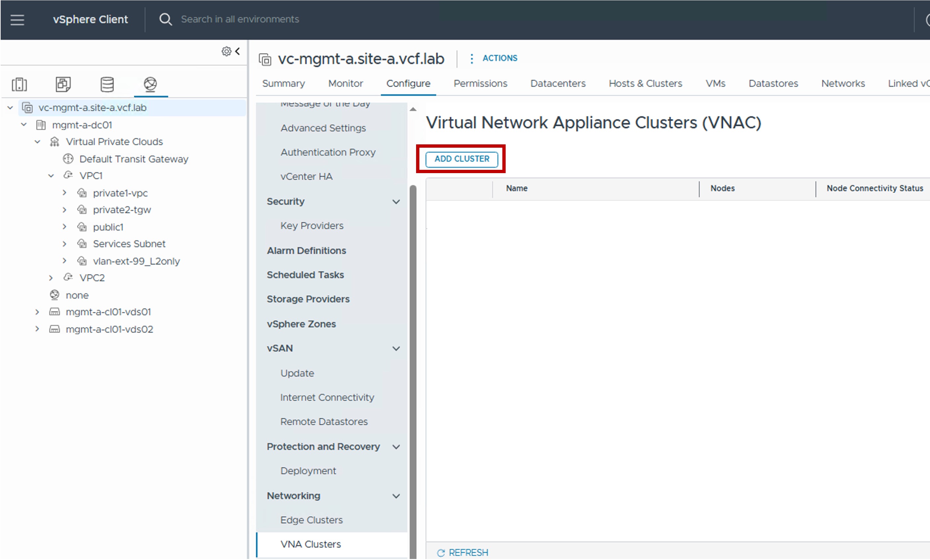The width and height of the screenshot is (930, 560).
Task: Collapse the mgmt-a-dc01 tree node
Action: click(x=24, y=125)
